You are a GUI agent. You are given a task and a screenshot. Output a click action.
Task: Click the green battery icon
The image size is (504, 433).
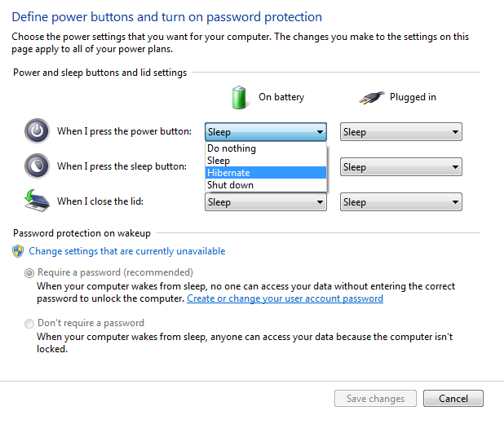(240, 97)
